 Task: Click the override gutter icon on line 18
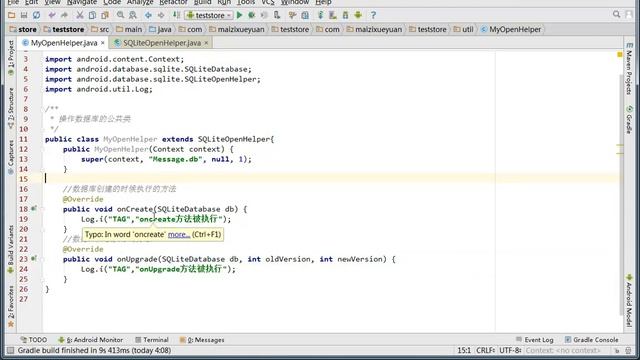34,209
